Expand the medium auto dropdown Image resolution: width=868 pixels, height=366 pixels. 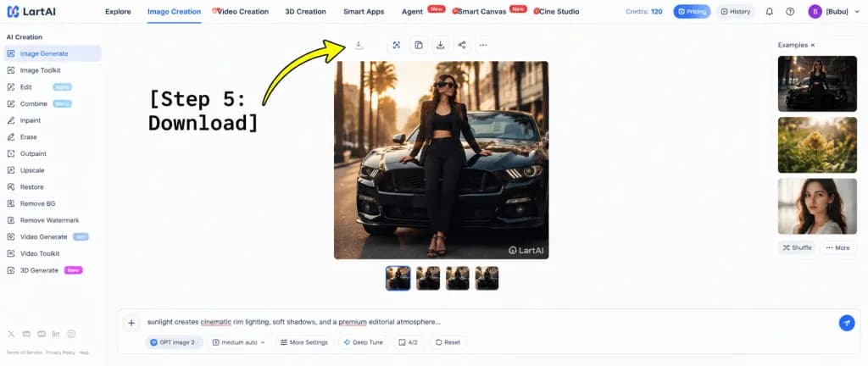pos(238,342)
